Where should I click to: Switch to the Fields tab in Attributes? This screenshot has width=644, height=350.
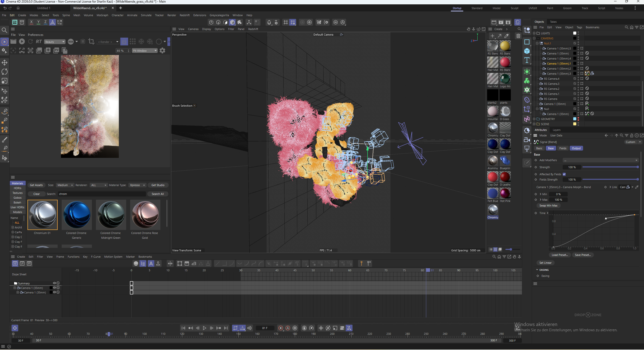click(x=563, y=148)
